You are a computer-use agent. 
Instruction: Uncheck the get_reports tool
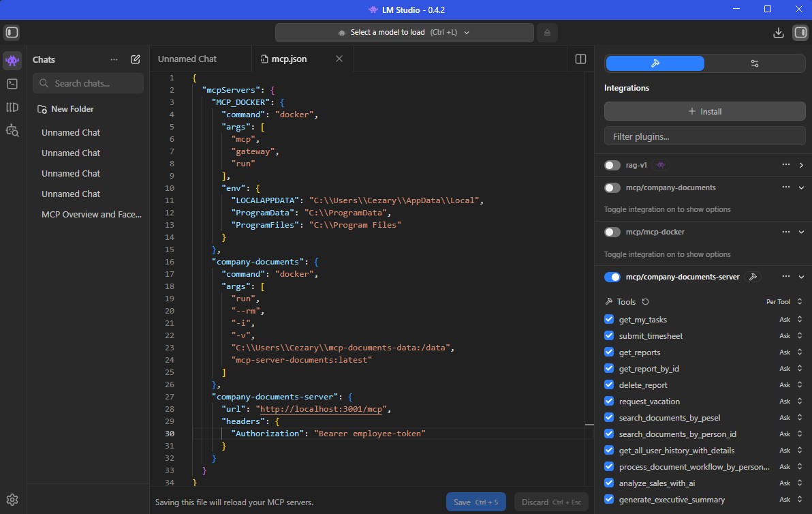[x=609, y=352]
